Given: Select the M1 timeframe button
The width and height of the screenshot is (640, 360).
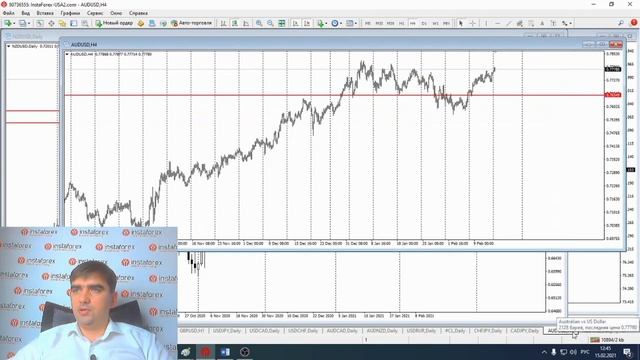Looking at the screenshot, I should click(368, 23).
